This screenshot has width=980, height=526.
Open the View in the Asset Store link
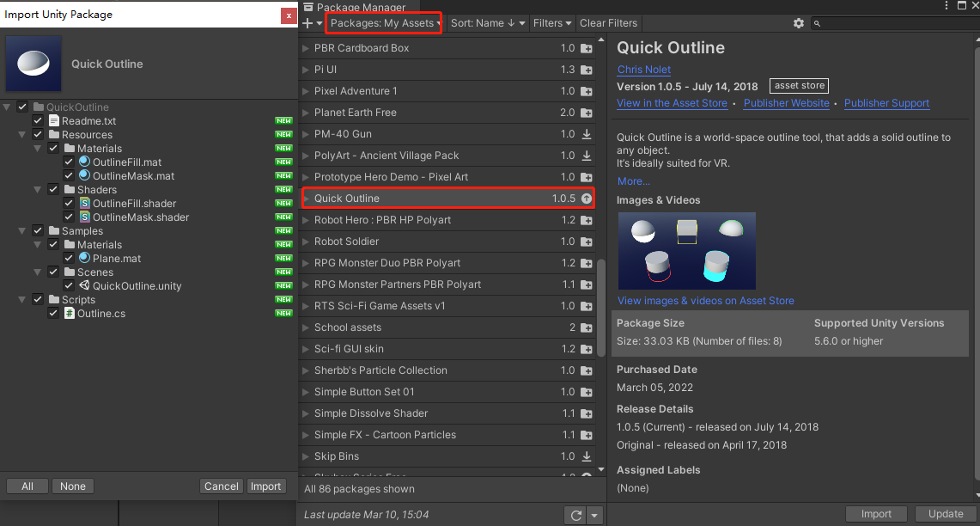(672, 103)
